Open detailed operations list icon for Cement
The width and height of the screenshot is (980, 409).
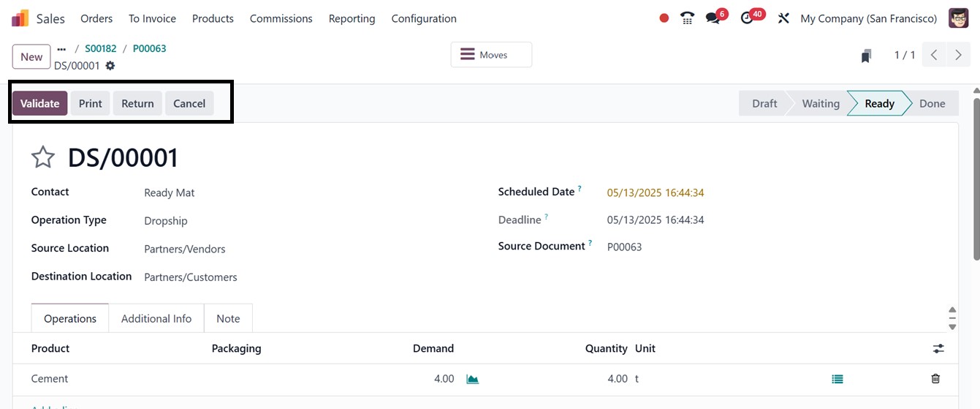click(837, 379)
